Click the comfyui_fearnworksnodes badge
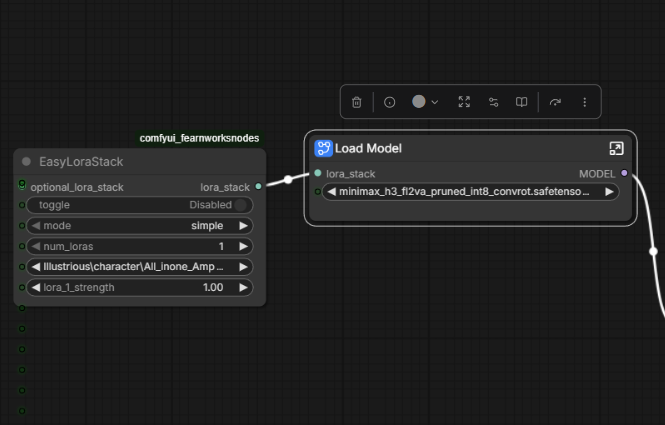 tap(199, 138)
